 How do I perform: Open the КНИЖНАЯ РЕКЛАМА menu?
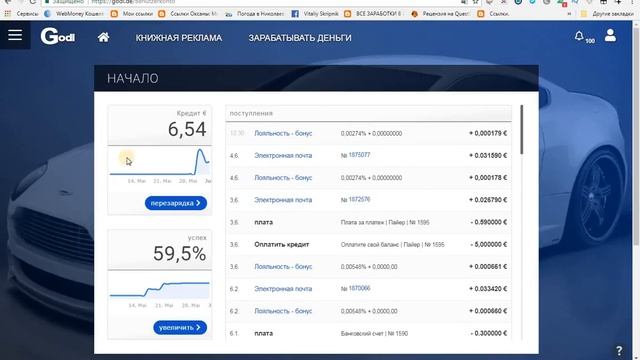tap(179, 38)
